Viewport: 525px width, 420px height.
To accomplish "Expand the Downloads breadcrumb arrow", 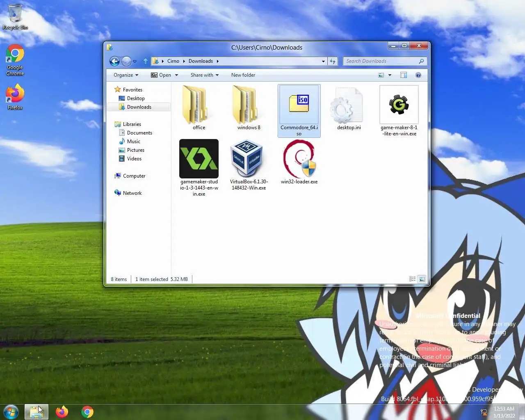I will (x=217, y=61).
